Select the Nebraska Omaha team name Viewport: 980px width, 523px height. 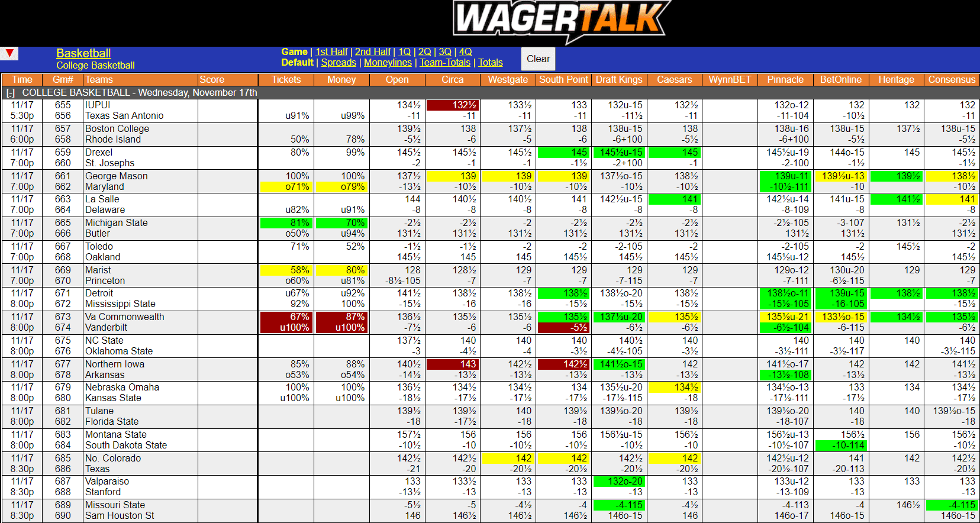point(122,388)
